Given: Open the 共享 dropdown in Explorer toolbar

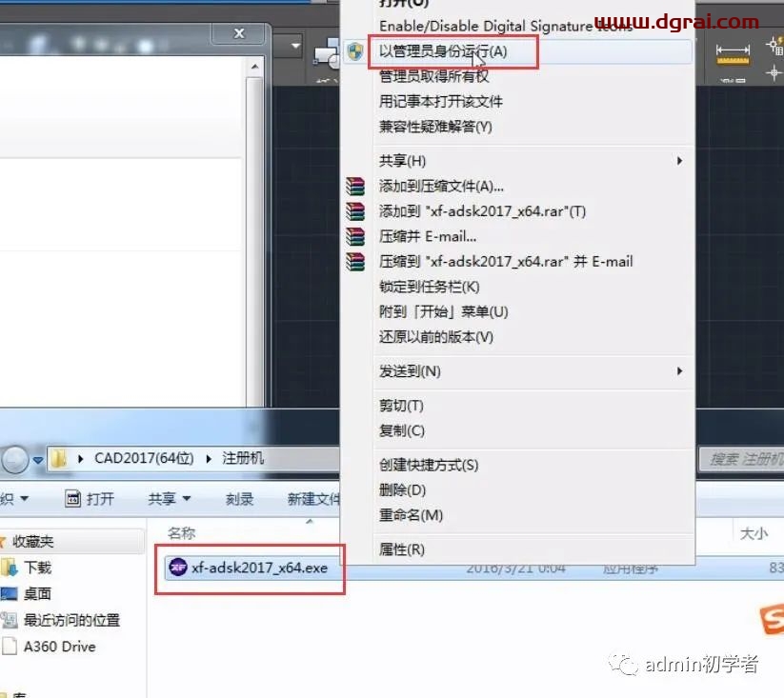Looking at the screenshot, I should coord(170,499).
